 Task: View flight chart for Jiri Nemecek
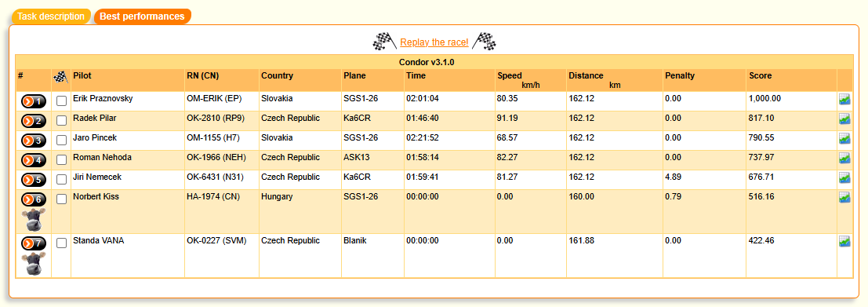(844, 178)
